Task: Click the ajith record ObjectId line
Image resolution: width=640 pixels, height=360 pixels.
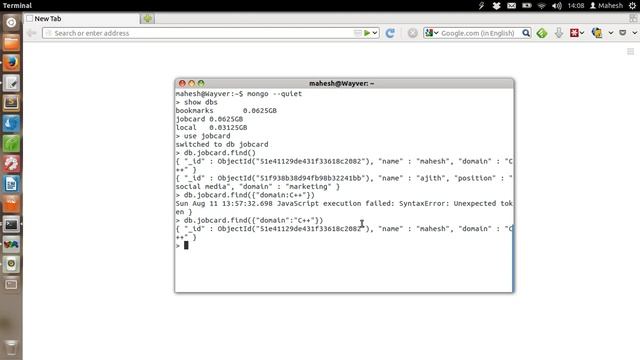Action: 344,178
